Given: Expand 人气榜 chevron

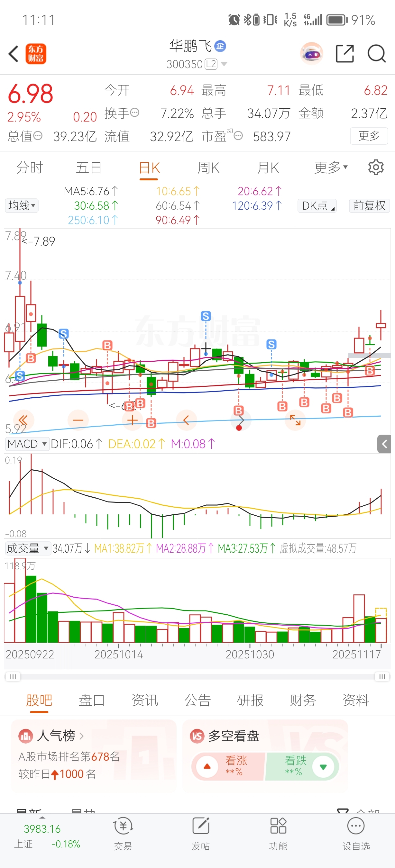Looking at the screenshot, I should coord(81,736).
